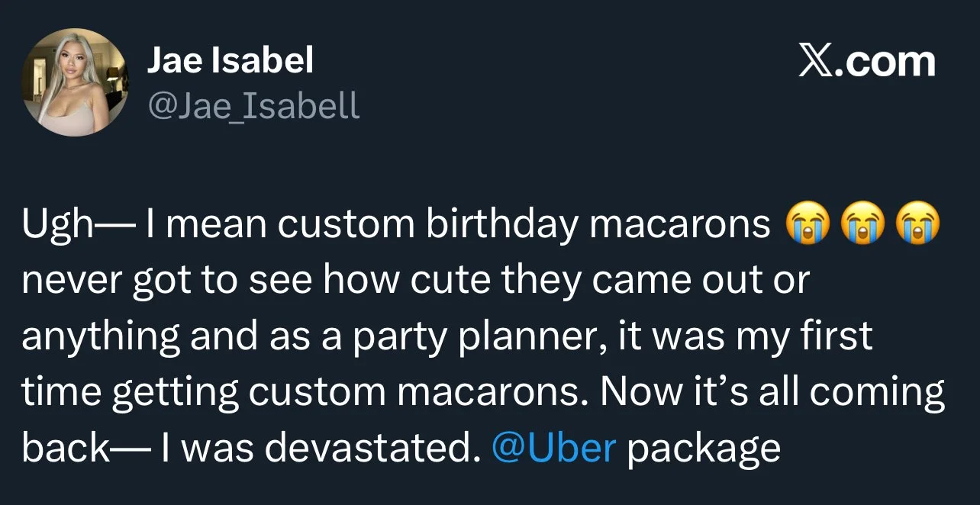Open the @Uber mention link
This screenshot has height=505, width=980.
point(554,448)
